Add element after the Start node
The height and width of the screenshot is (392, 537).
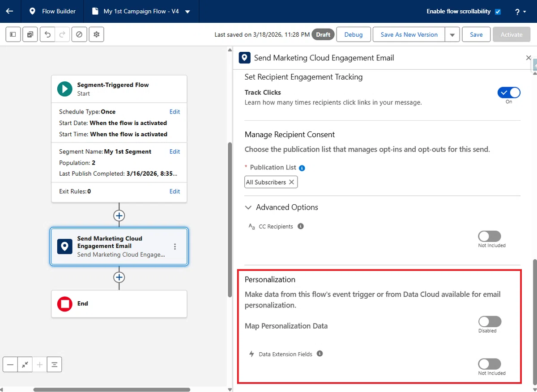click(x=119, y=215)
